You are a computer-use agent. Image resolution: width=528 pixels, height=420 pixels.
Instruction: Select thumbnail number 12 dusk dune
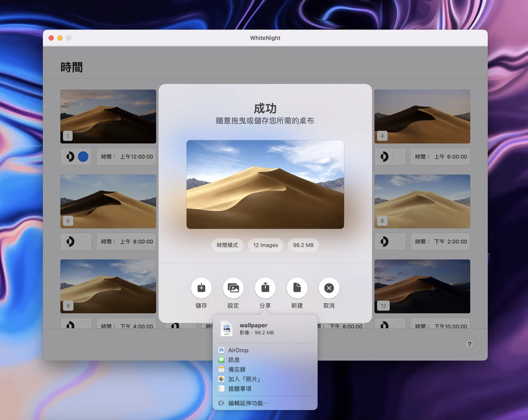point(422,286)
